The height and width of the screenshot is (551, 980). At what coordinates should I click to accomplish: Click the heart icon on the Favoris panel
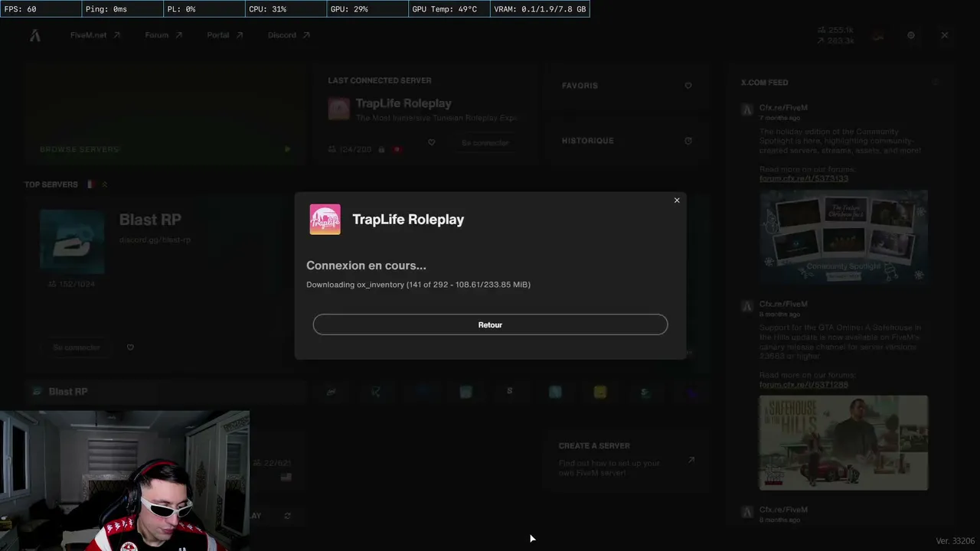tap(688, 86)
